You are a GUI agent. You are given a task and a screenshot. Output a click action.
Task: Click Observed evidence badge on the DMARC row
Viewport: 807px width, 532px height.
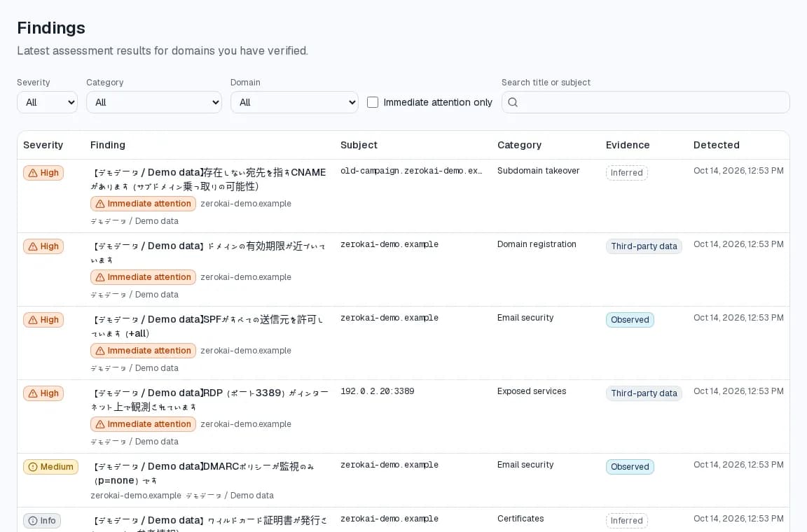[x=630, y=467]
